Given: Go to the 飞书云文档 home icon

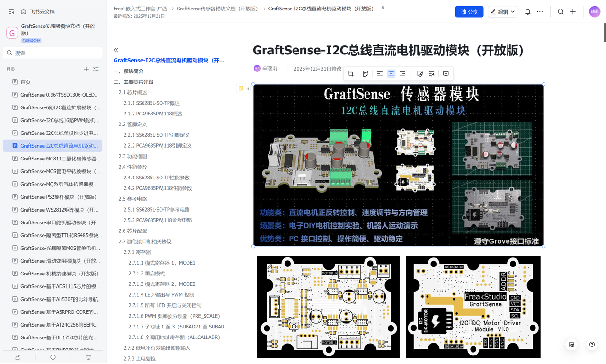Looking at the screenshot, I should point(23,12).
